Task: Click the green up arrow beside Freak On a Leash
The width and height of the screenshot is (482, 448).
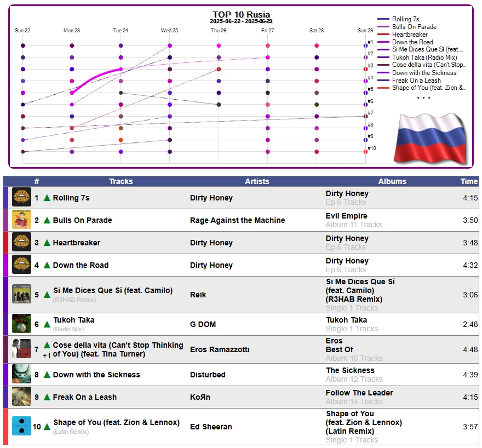Action: [47, 397]
